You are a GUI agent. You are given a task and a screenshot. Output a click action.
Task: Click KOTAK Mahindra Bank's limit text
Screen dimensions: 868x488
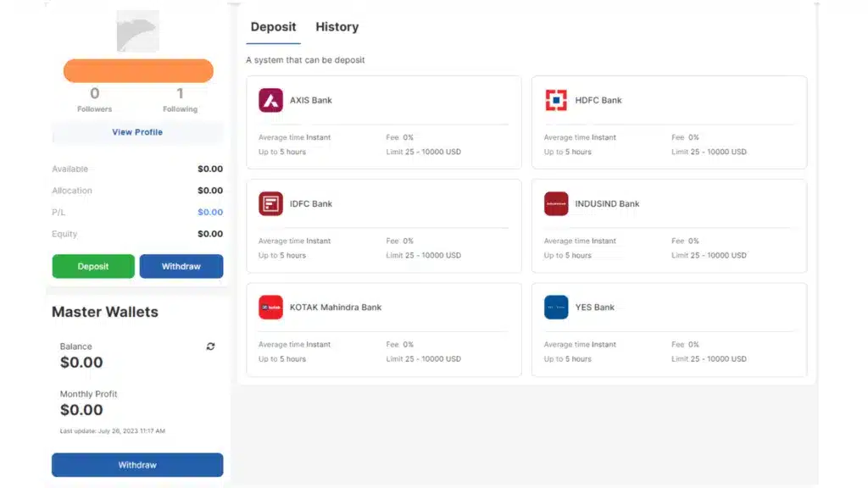[424, 358]
